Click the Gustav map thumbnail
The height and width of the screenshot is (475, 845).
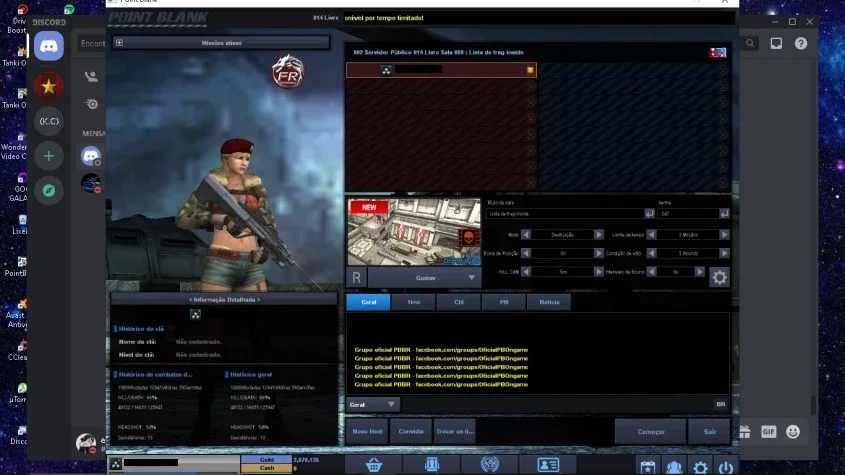[414, 231]
